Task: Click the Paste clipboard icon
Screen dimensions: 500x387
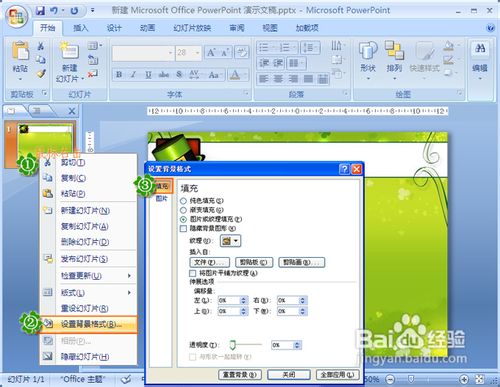Action: (x=20, y=52)
